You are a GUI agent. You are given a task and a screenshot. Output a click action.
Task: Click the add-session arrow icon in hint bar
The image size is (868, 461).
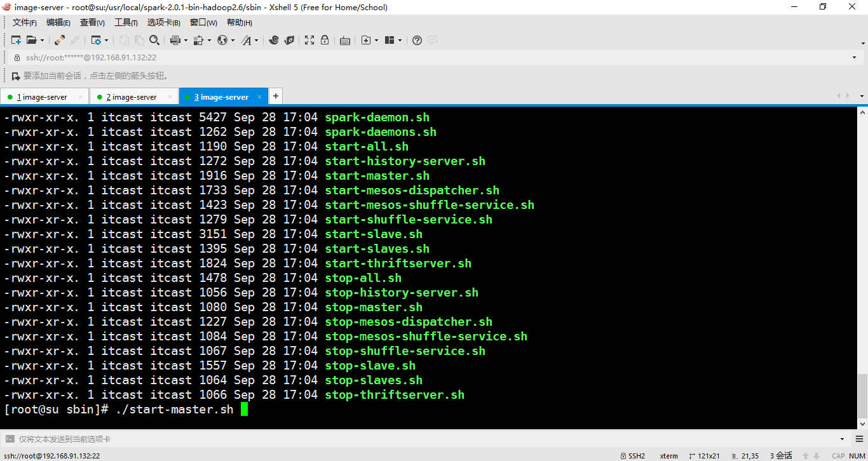point(17,76)
